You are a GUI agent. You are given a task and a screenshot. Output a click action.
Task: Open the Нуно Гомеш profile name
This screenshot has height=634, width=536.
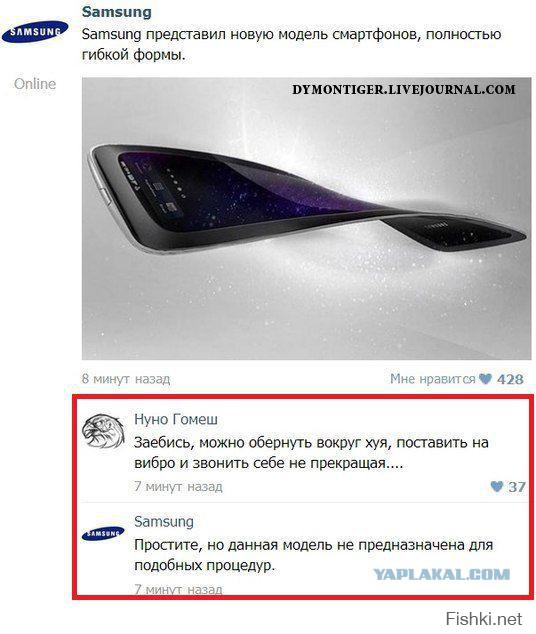(176, 419)
